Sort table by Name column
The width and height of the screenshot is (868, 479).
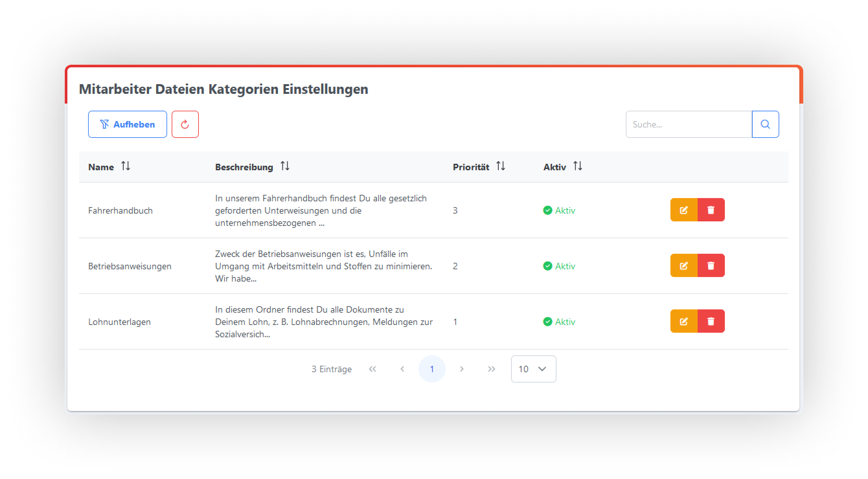pos(126,166)
